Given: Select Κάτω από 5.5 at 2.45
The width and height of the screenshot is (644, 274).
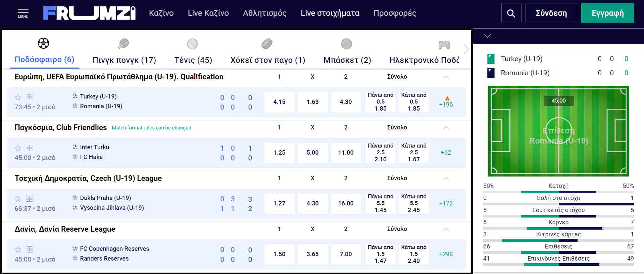Looking at the screenshot, I should pos(414,203).
